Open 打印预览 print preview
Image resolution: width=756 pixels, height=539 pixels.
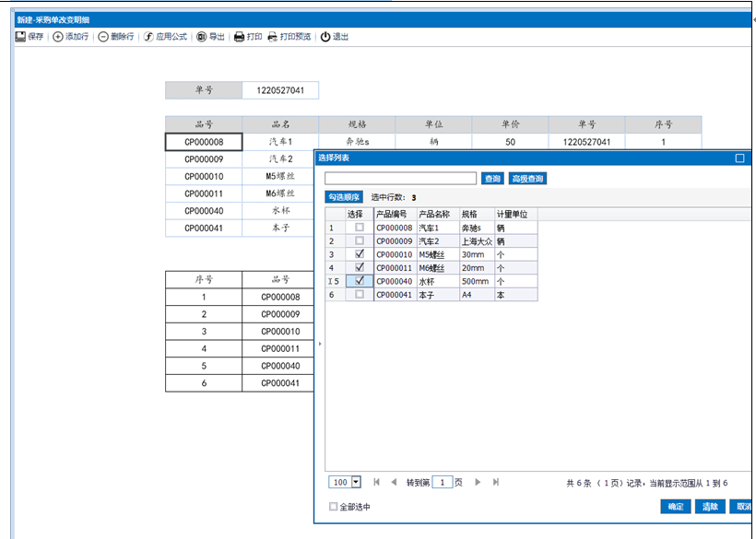(x=273, y=37)
